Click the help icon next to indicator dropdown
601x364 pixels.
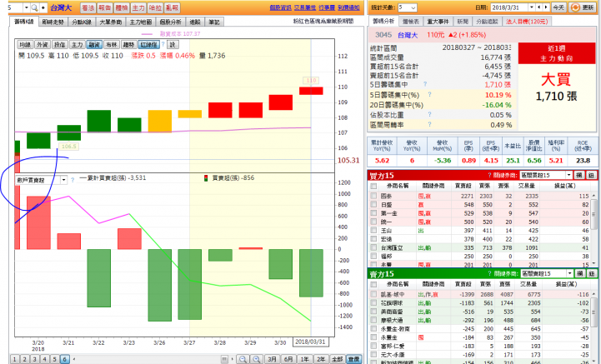click(x=73, y=179)
